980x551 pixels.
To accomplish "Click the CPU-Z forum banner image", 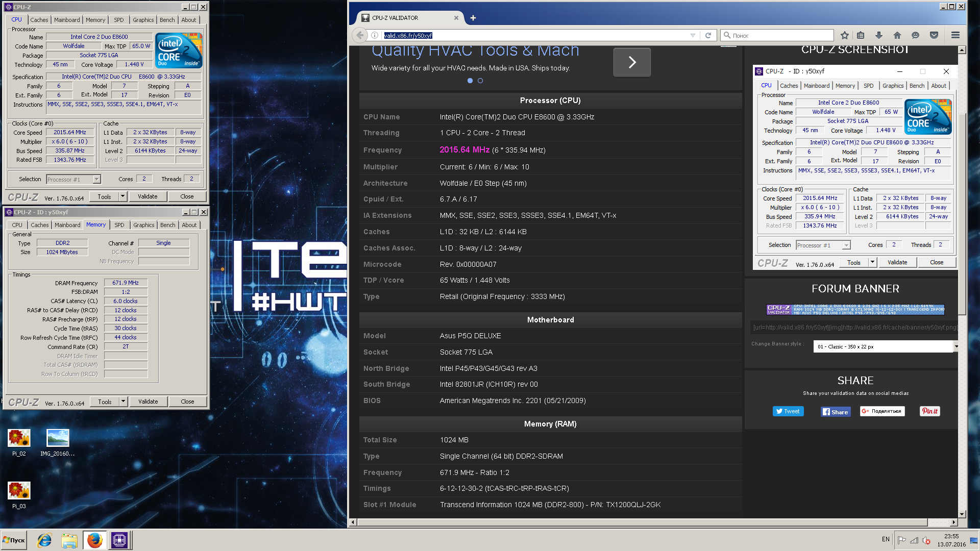I will pos(855,309).
